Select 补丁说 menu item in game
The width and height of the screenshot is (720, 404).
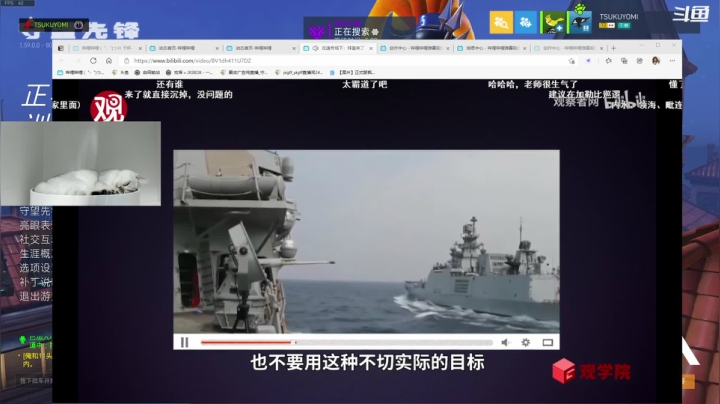click(36, 282)
